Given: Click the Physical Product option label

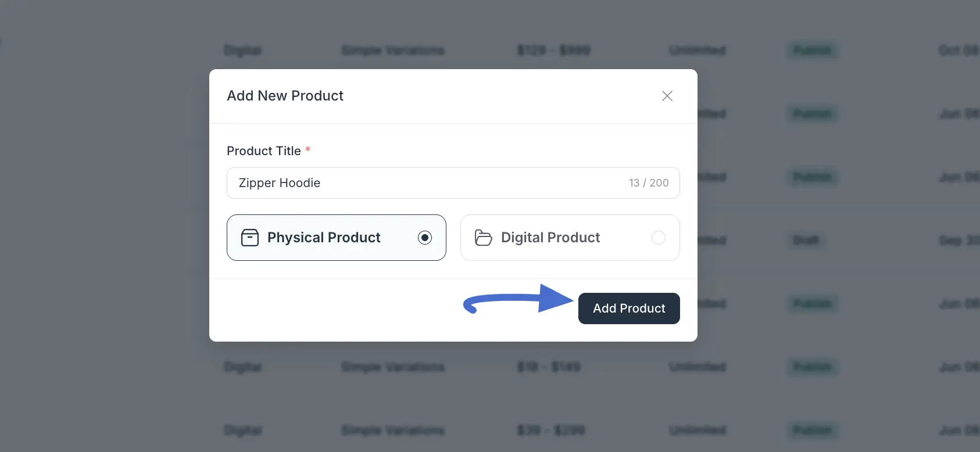Looking at the screenshot, I should coord(323,237).
